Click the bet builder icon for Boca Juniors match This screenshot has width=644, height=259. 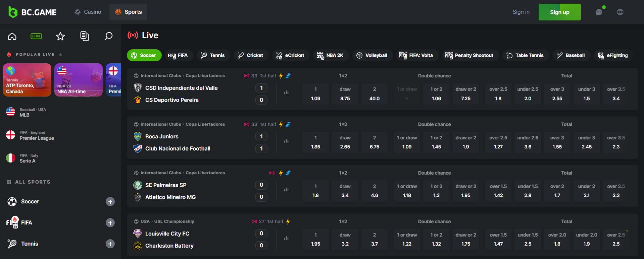(288, 124)
